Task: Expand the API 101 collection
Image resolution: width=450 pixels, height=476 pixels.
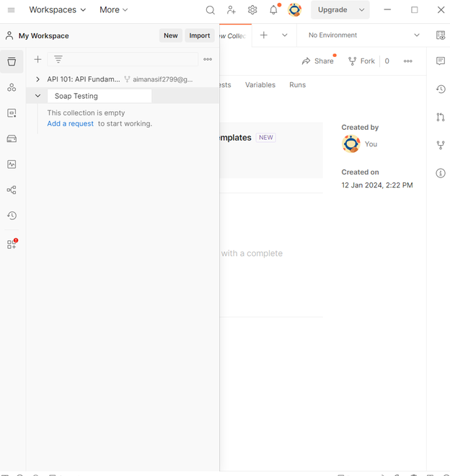Action: pyautogui.click(x=37, y=79)
